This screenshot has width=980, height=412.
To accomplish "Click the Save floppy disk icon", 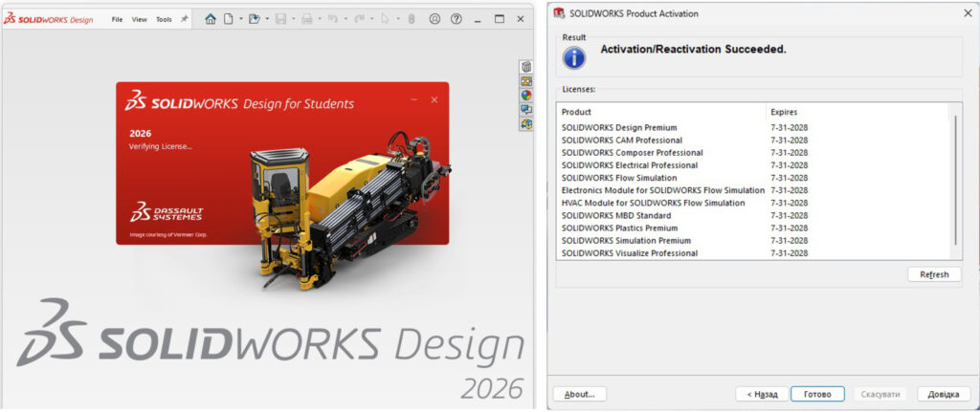I will tap(280, 19).
